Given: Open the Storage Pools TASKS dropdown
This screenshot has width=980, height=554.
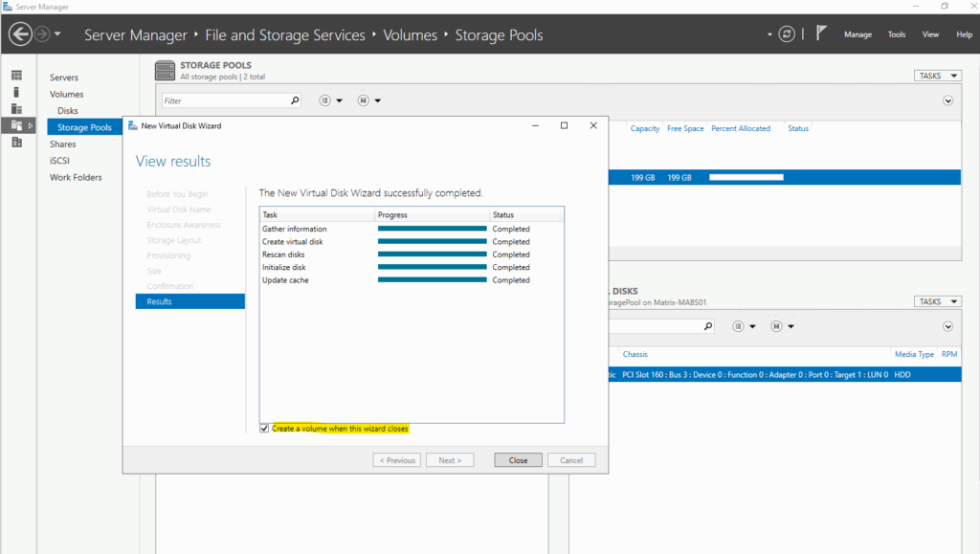Looking at the screenshot, I should tap(937, 76).
